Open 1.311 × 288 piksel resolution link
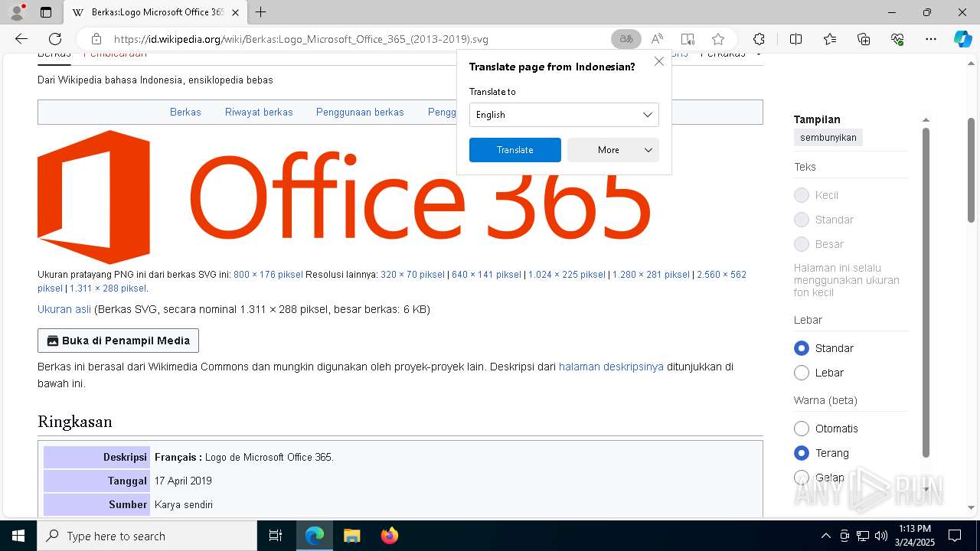 [x=108, y=289]
